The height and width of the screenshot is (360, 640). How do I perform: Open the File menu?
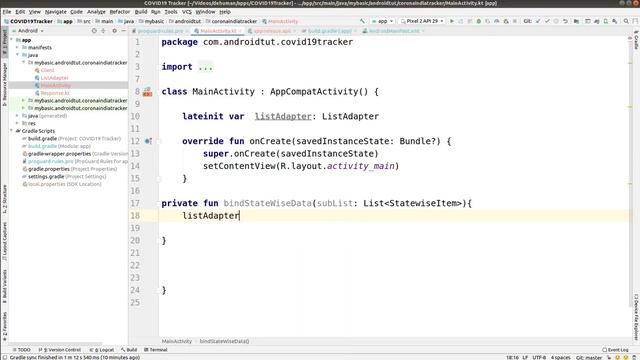[7, 12]
